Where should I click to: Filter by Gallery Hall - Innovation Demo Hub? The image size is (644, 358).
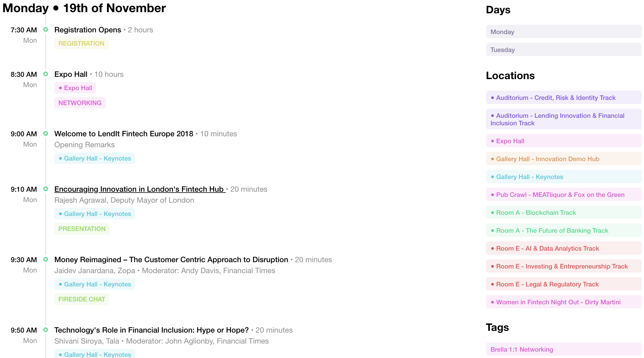click(x=564, y=159)
